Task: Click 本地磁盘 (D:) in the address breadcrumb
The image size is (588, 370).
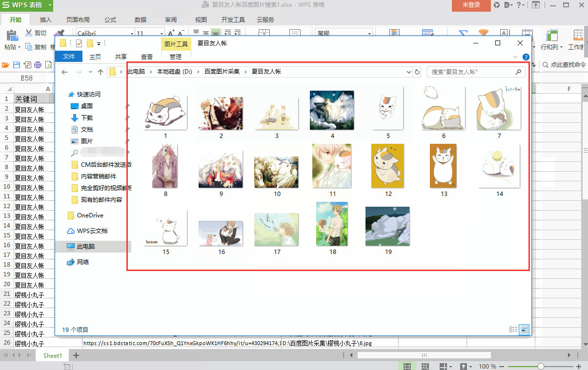Action: (174, 72)
